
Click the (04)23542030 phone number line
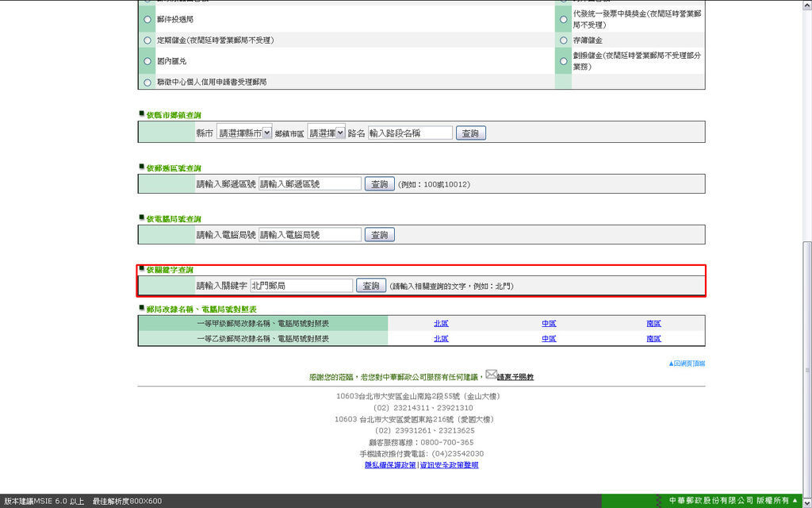click(x=422, y=453)
